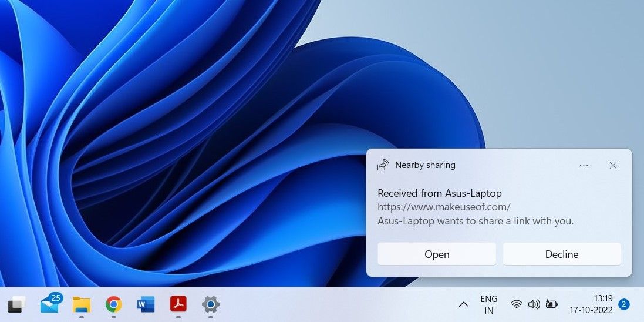
Task: Decline the Nearby sharing request
Action: (x=561, y=254)
